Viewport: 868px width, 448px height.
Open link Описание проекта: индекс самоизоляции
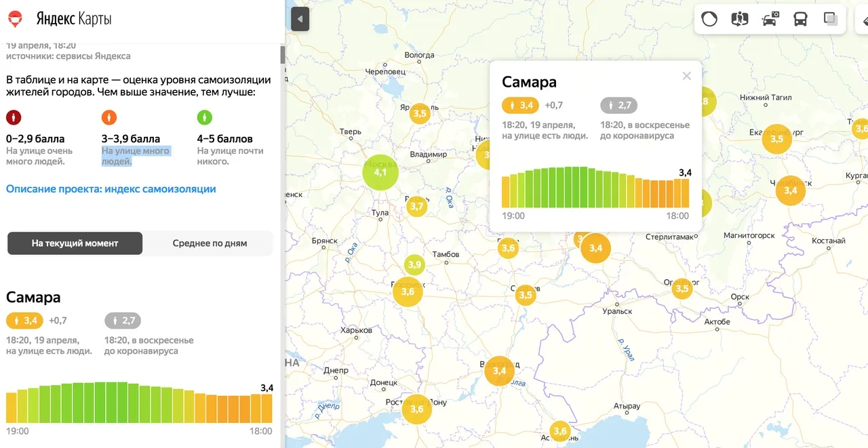click(x=111, y=189)
